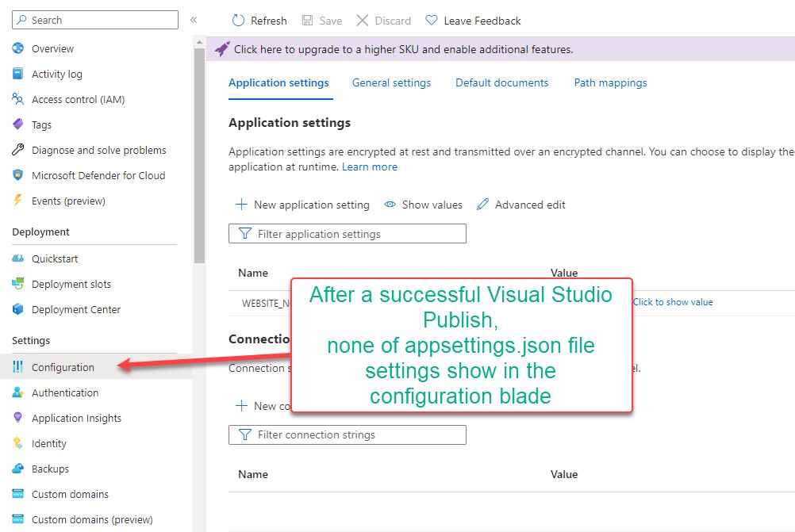The image size is (795, 532).
Task: Click the upgrade to higher SKU banner
Action: pos(501,49)
